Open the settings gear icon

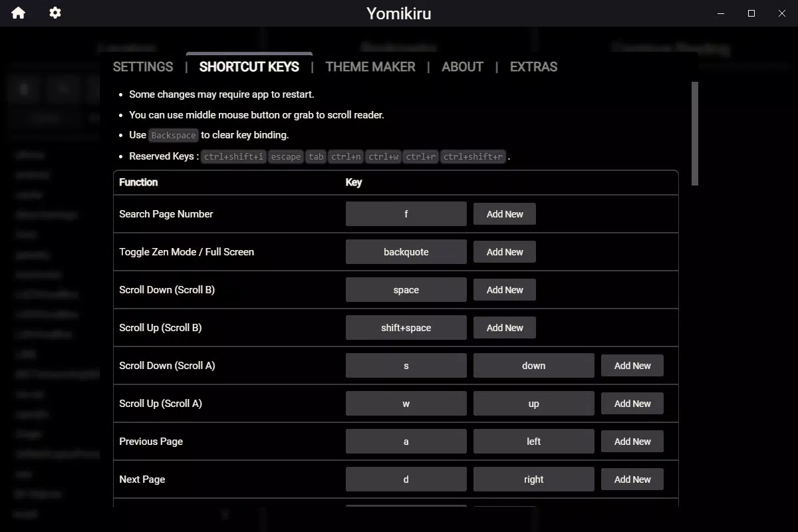[x=55, y=13]
